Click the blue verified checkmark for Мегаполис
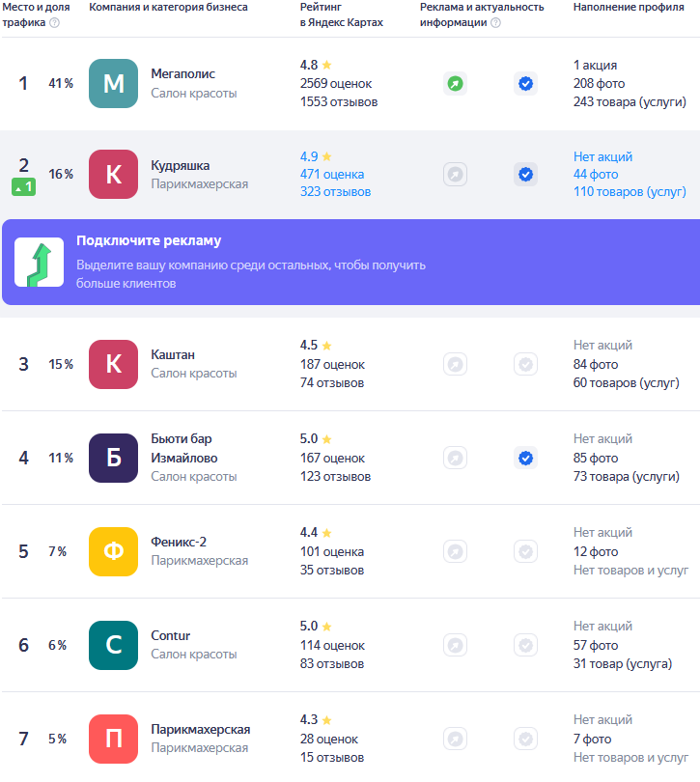 click(x=525, y=84)
